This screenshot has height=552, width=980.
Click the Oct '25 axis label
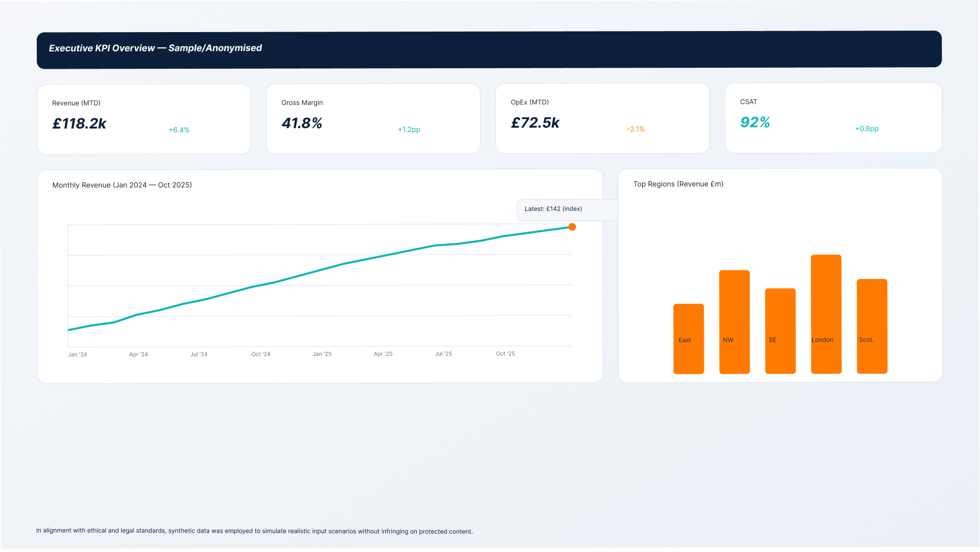click(505, 353)
